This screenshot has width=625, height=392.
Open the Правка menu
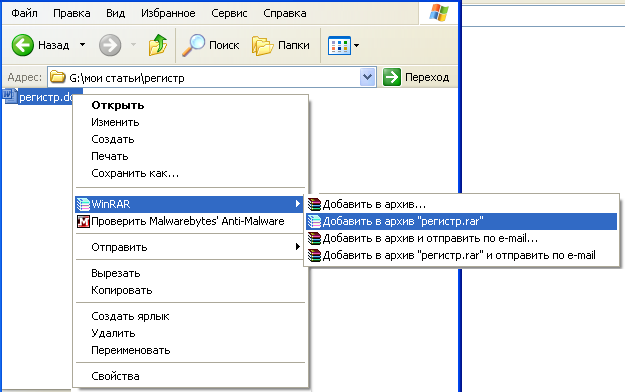tap(72, 13)
